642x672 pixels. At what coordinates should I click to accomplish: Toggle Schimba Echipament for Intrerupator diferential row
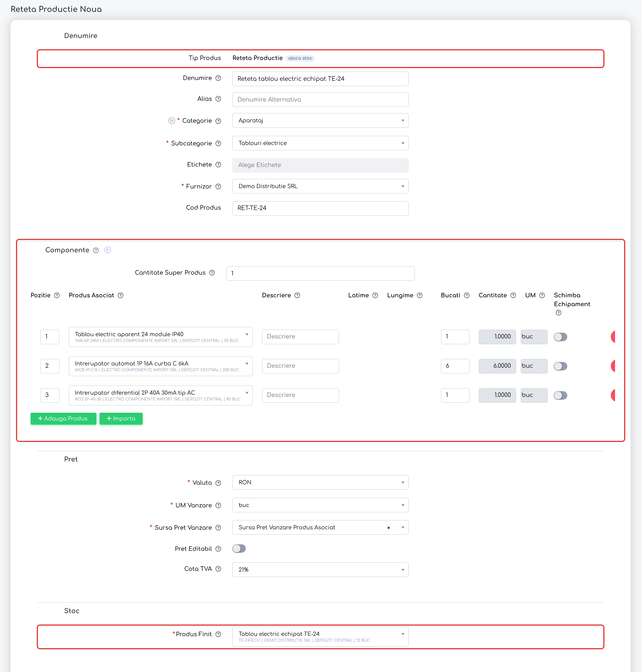click(x=561, y=395)
